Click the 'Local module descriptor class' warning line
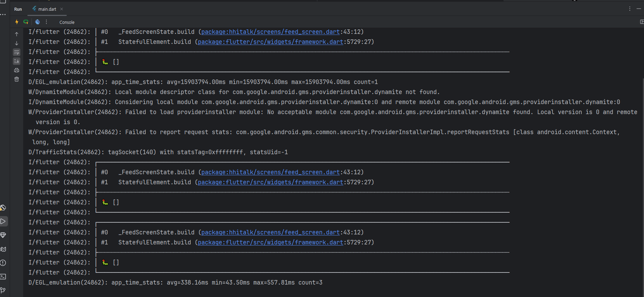The image size is (644, 297). pyautogui.click(x=234, y=92)
